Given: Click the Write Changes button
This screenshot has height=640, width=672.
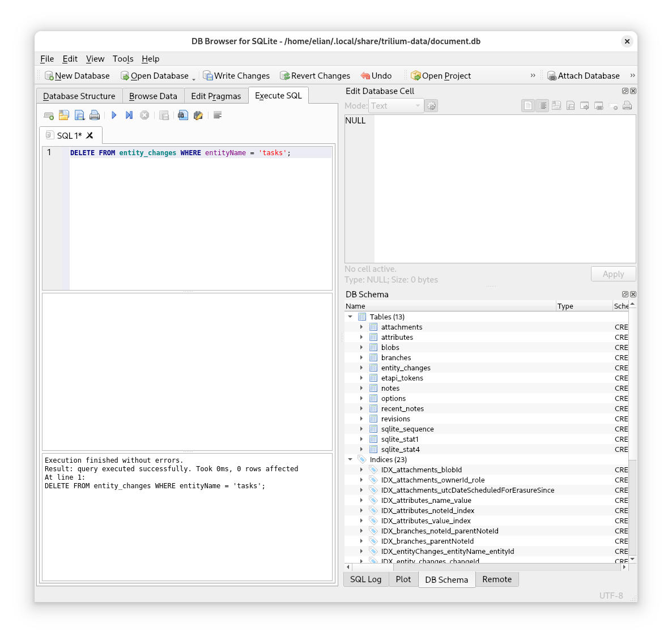Looking at the screenshot, I should (236, 75).
